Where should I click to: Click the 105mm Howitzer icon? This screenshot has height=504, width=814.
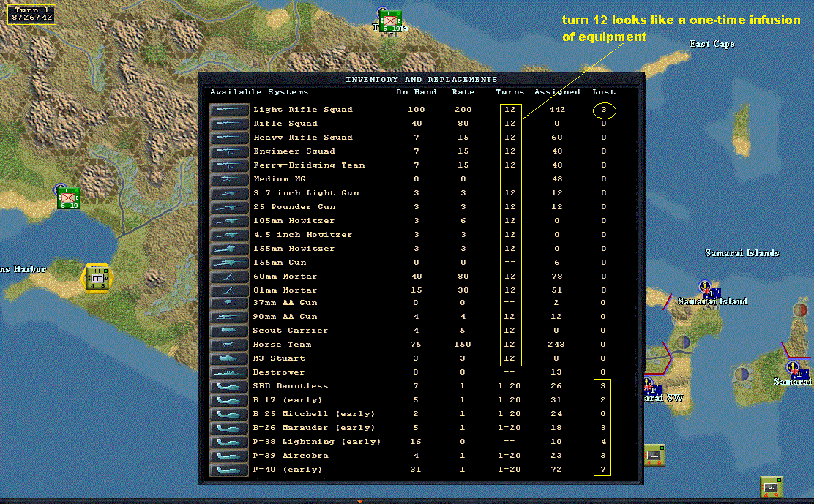(x=229, y=222)
